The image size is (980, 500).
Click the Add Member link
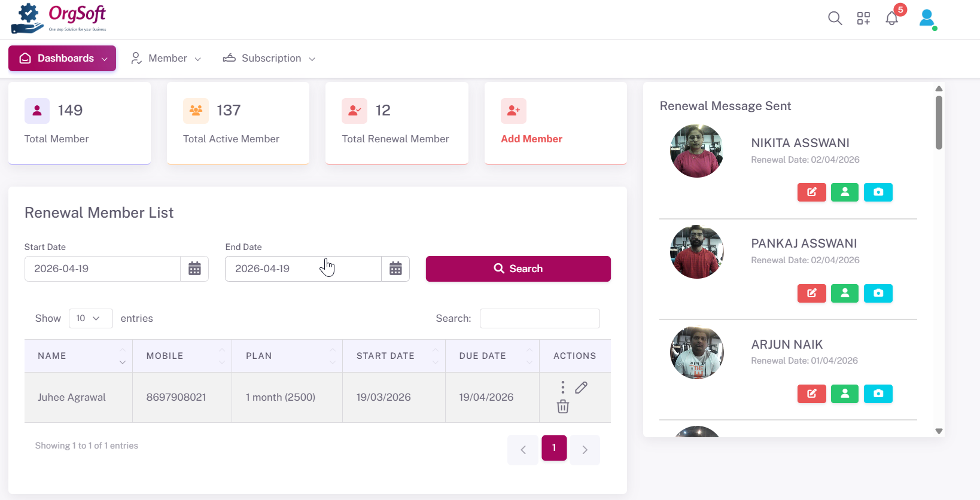(x=531, y=139)
